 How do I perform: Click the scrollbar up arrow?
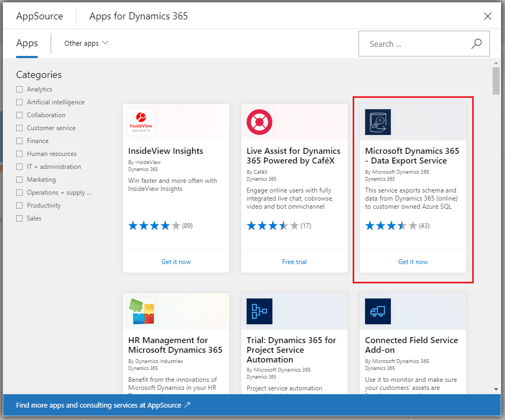[496, 63]
